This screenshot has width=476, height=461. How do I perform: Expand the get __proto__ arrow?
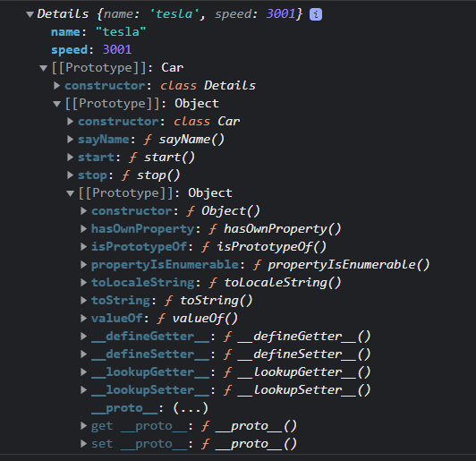click(83, 426)
